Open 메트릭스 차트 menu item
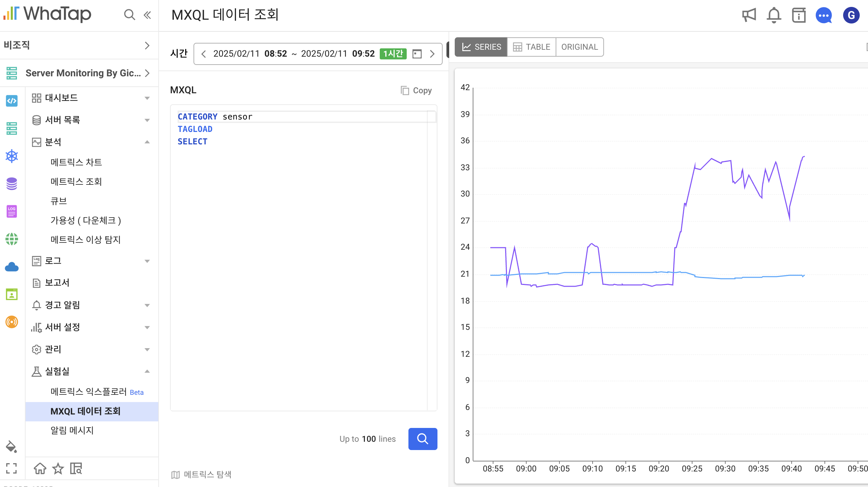The image size is (868, 487). pos(76,162)
